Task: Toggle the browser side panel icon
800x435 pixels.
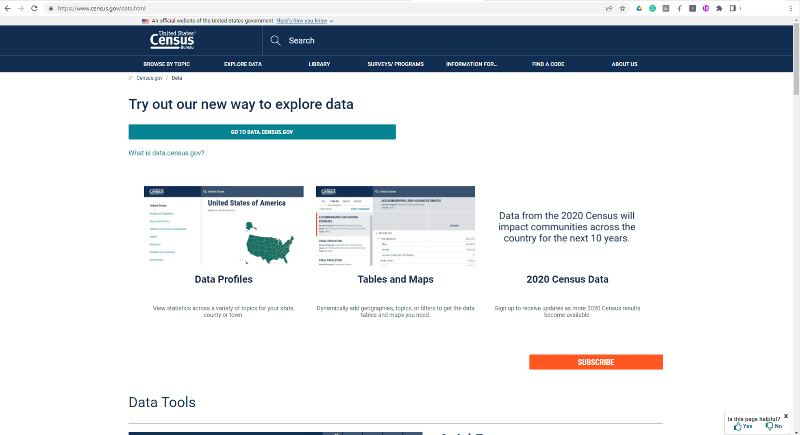Action: tap(733, 8)
